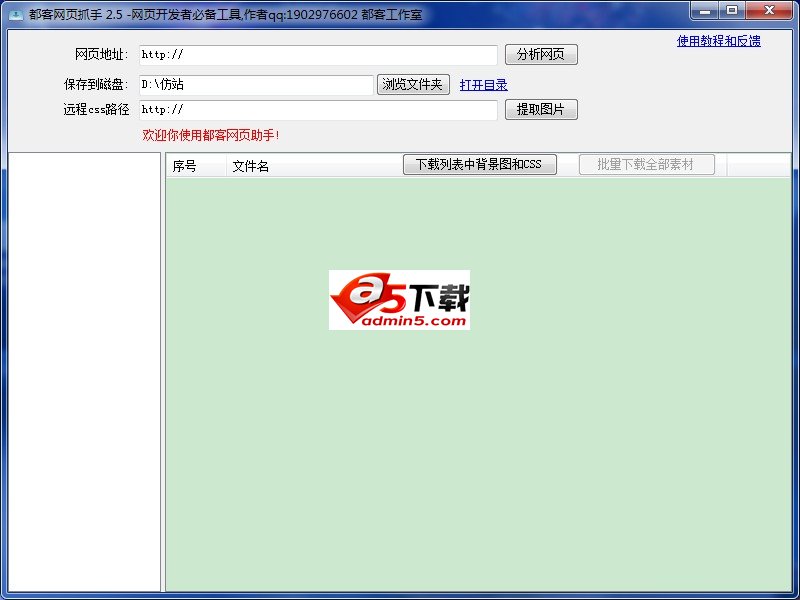Image resolution: width=800 pixels, height=600 pixels.
Task: Focus the 保存到磁盘 path field
Action: click(256, 85)
